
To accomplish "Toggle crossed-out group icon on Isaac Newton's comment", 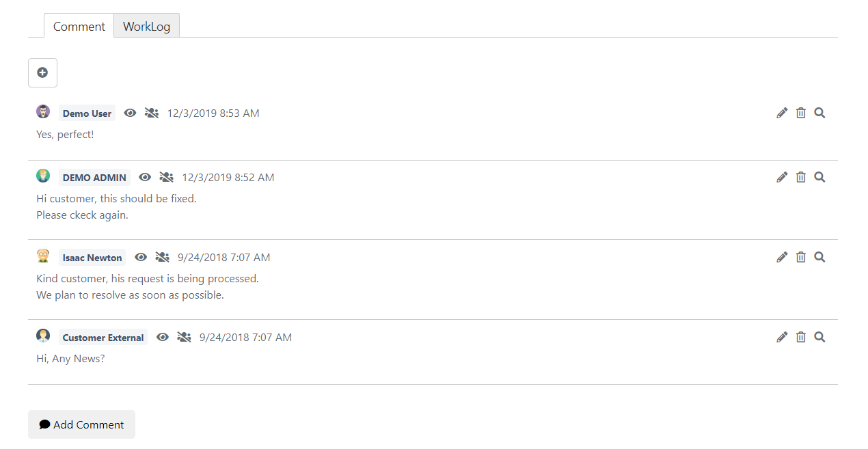I will 162,258.
